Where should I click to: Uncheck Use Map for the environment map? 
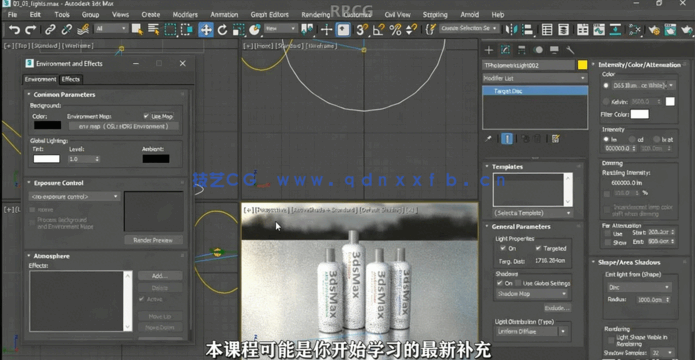point(146,116)
